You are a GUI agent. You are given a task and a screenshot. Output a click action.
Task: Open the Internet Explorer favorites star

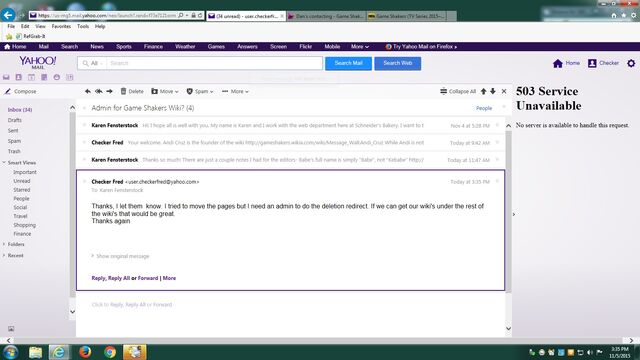point(624,15)
